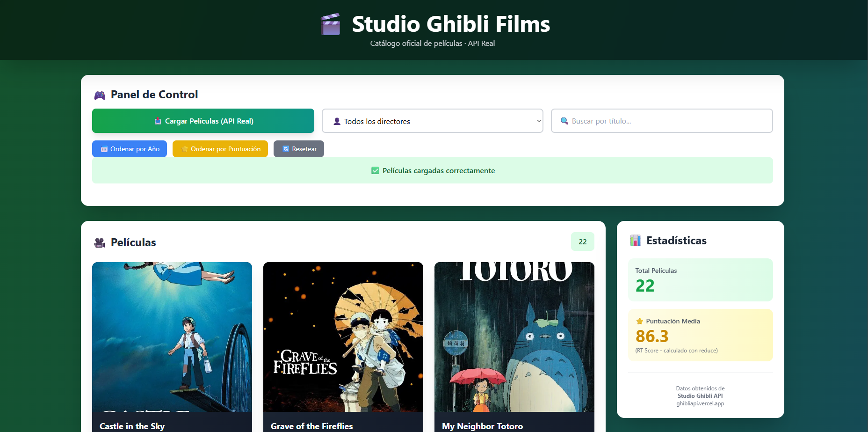Click the game controller icon by Panel de Control
The image size is (868, 432).
coord(100,95)
